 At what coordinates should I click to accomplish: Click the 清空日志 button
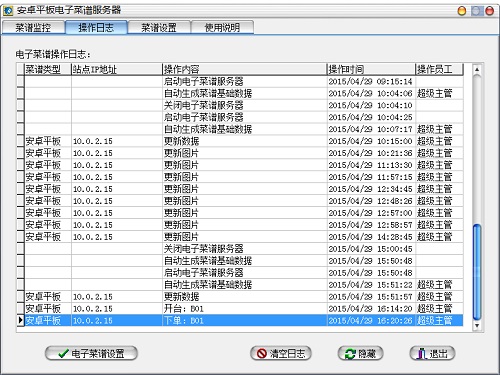(281, 353)
